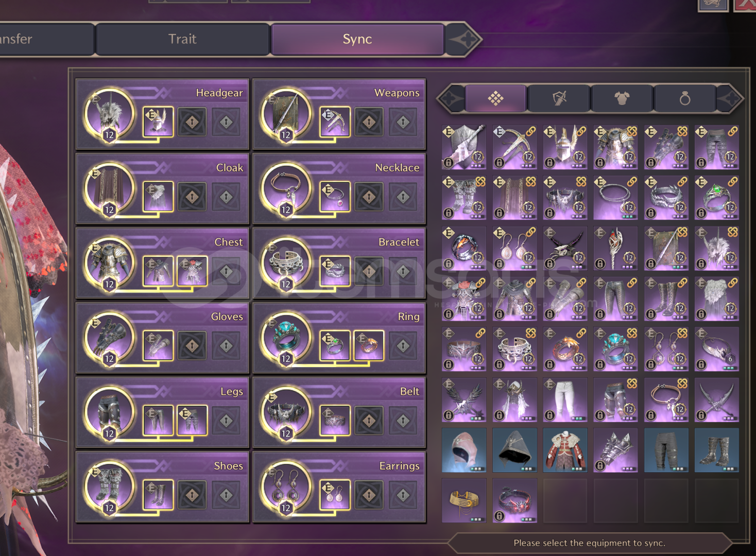Viewport: 756px width, 556px height.
Task: Select the weapons filter icon tab
Action: click(559, 98)
